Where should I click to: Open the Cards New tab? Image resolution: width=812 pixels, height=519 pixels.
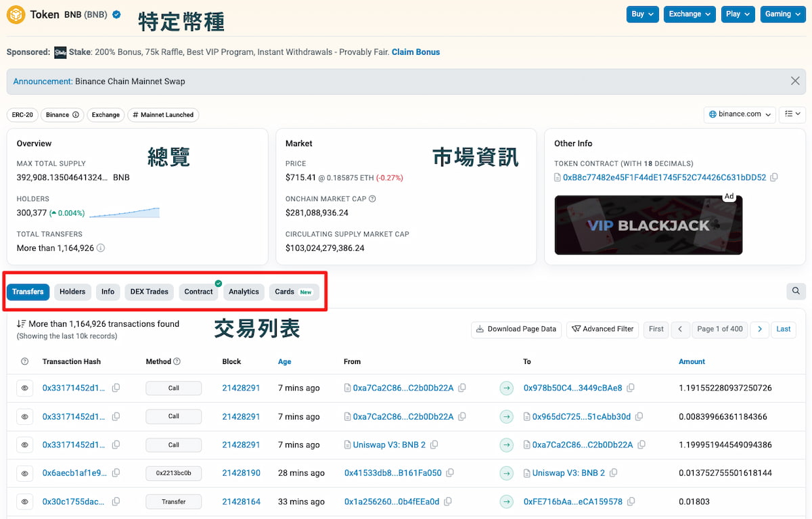point(294,292)
